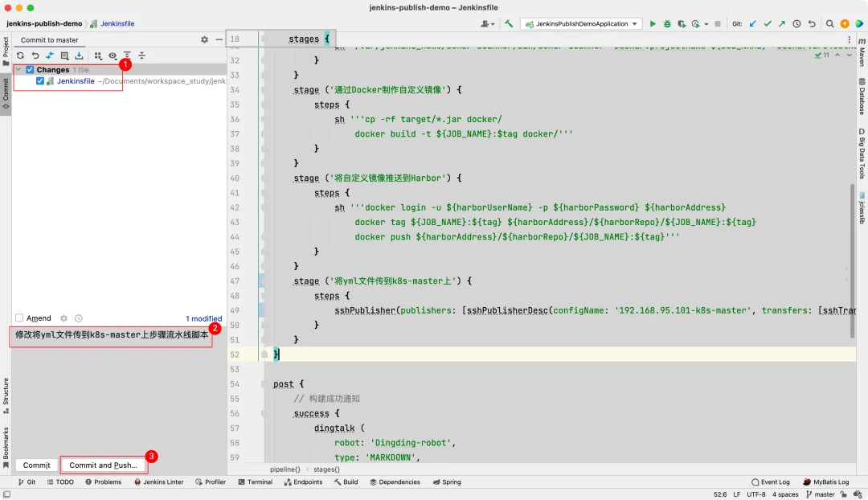Click the '1 modified' link
Image resolution: width=868 pixels, height=500 pixels.
pyautogui.click(x=203, y=318)
